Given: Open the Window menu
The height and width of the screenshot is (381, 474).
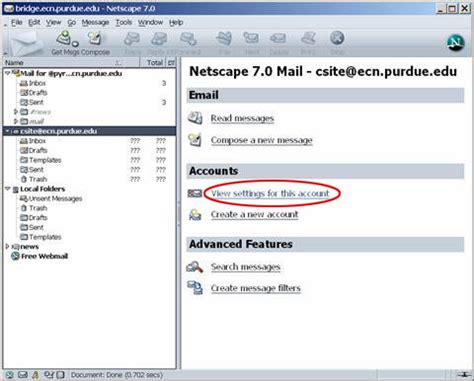Looking at the screenshot, I should point(150,23).
